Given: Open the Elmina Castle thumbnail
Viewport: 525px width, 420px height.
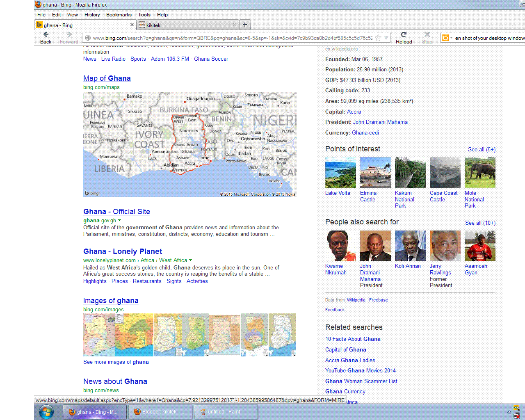Looking at the screenshot, I should tap(375, 173).
